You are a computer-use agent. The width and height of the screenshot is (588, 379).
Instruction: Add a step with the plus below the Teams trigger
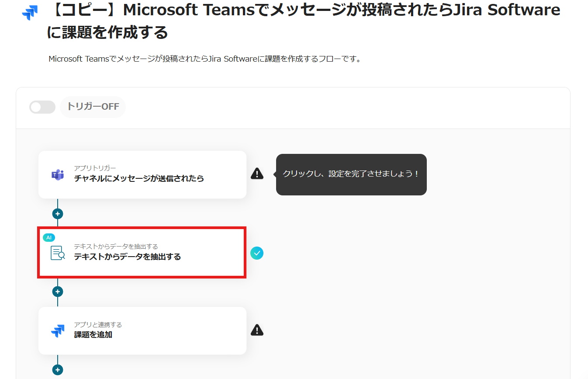point(58,214)
